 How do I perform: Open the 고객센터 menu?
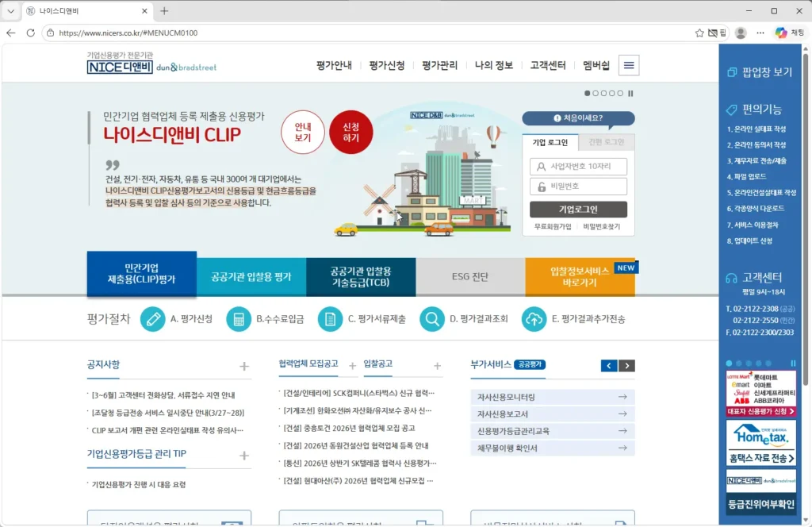tap(548, 65)
